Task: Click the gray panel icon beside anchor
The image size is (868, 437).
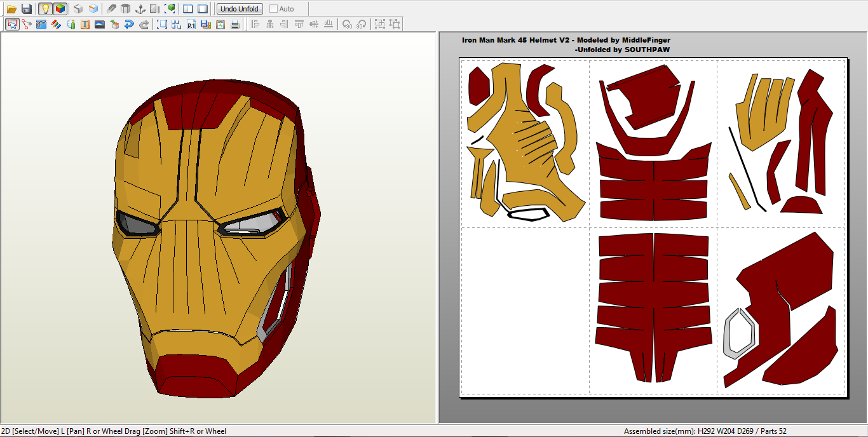Action: 154,9
